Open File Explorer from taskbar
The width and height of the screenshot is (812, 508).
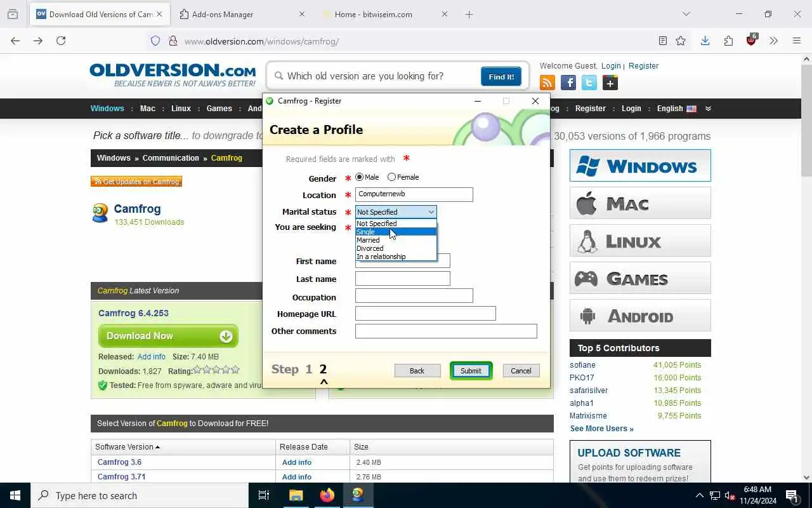click(x=296, y=495)
